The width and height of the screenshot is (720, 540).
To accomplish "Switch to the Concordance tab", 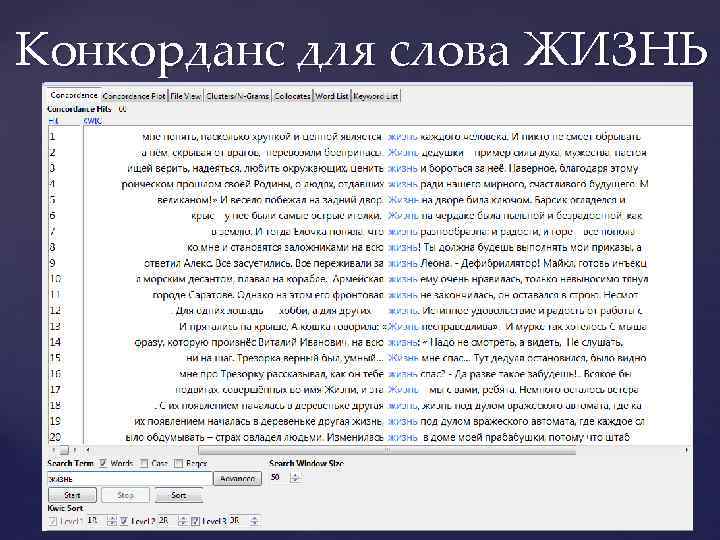I will point(74,96).
